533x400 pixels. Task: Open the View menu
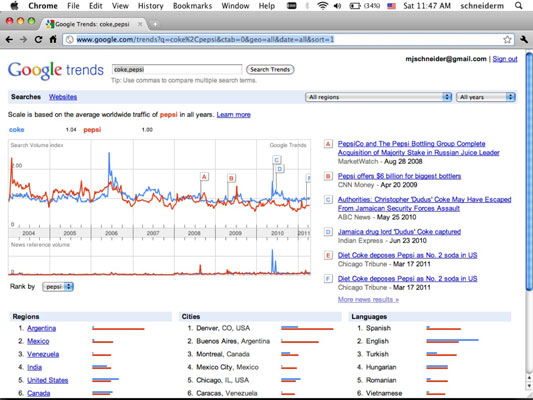point(120,6)
